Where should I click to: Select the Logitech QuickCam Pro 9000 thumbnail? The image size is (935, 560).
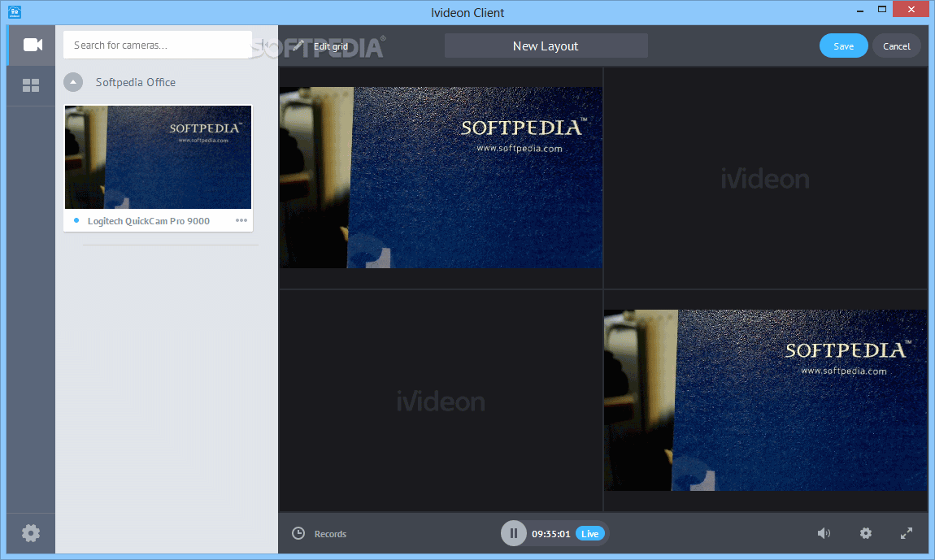point(158,158)
